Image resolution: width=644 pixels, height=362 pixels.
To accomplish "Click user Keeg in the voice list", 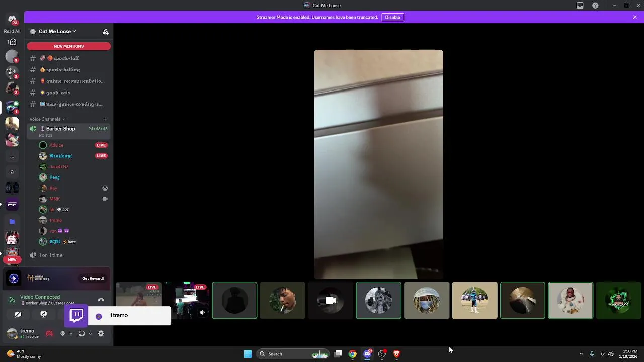I will pos(73,177).
